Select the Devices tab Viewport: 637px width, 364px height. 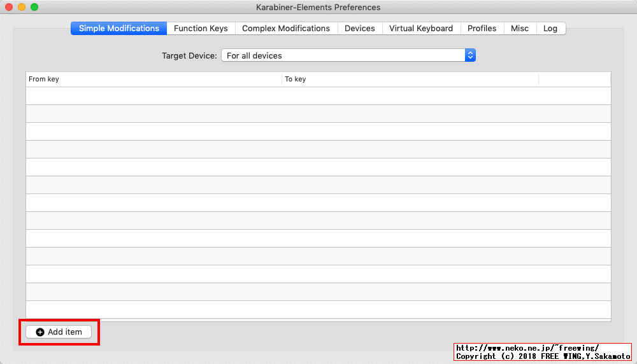[359, 29]
